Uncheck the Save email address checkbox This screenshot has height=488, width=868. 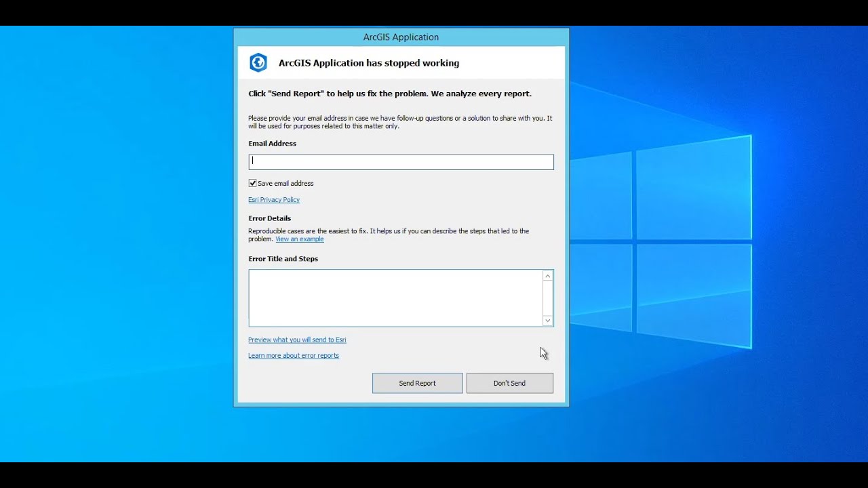click(x=253, y=183)
